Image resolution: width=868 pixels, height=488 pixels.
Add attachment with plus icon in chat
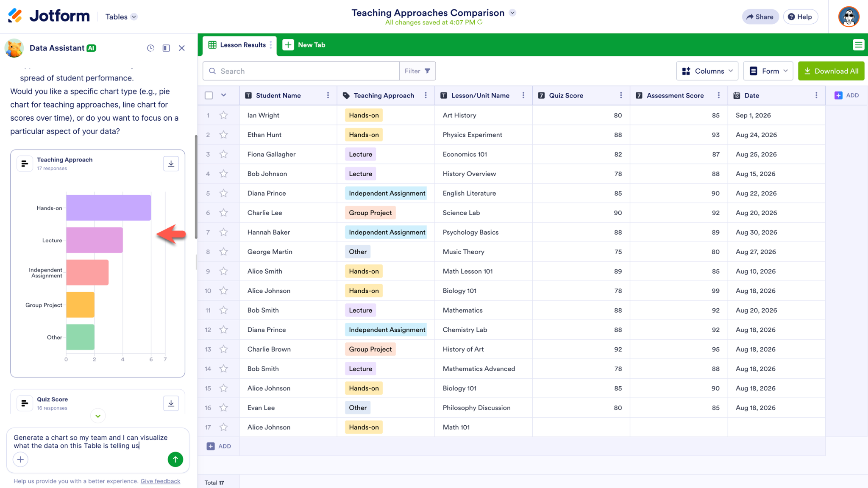(20, 459)
